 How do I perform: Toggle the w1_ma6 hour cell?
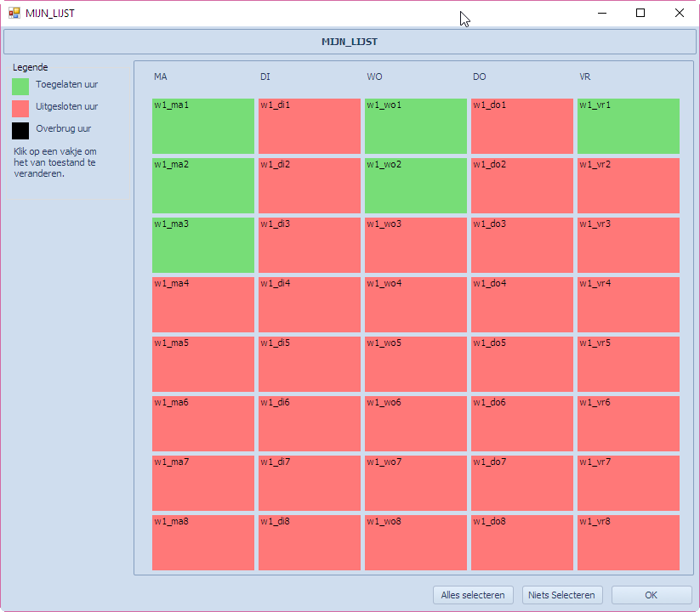point(203,424)
